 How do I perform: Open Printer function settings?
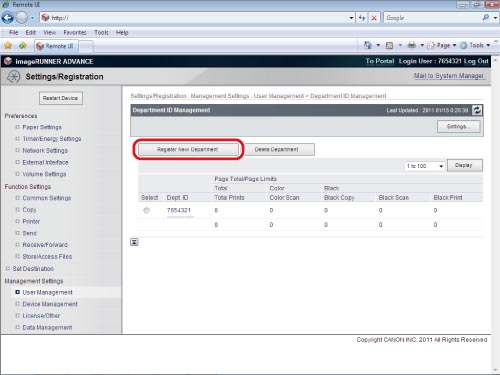[31, 221]
